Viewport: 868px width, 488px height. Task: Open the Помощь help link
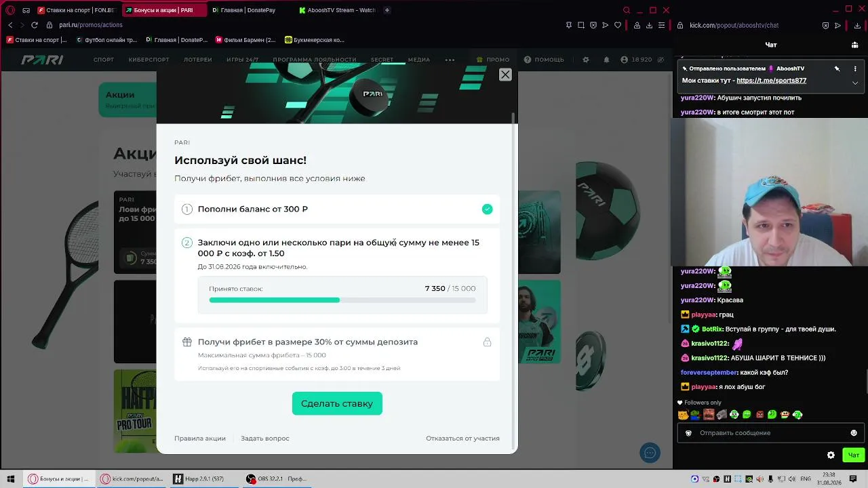coord(544,60)
